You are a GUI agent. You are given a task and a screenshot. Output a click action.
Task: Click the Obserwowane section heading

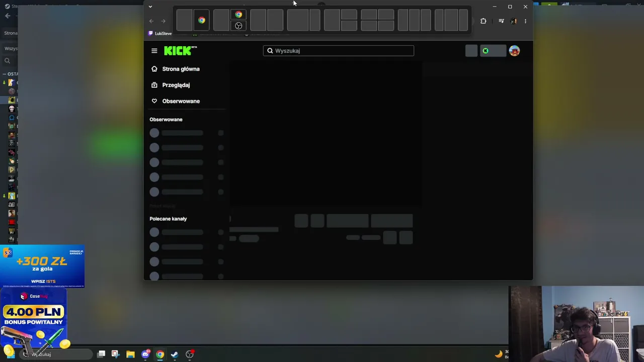pos(166,120)
